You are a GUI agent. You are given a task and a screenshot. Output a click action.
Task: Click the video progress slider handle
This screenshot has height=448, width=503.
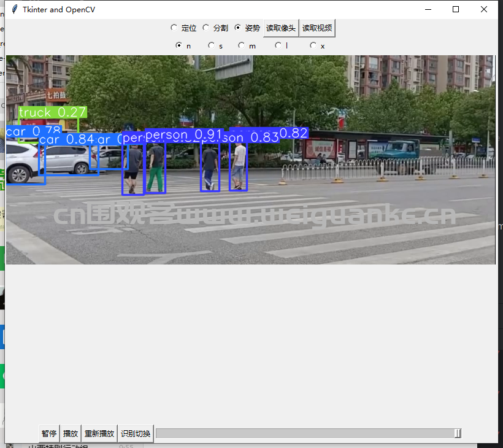458,433
